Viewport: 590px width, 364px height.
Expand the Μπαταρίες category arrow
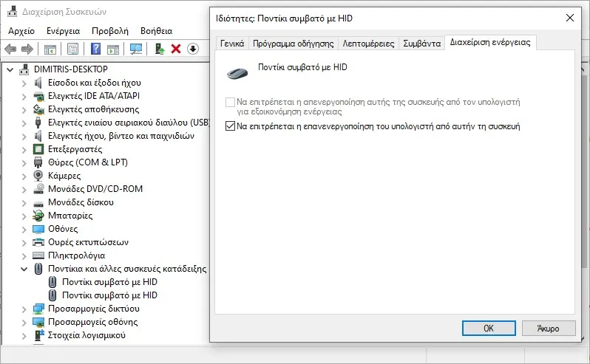click(24, 216)
